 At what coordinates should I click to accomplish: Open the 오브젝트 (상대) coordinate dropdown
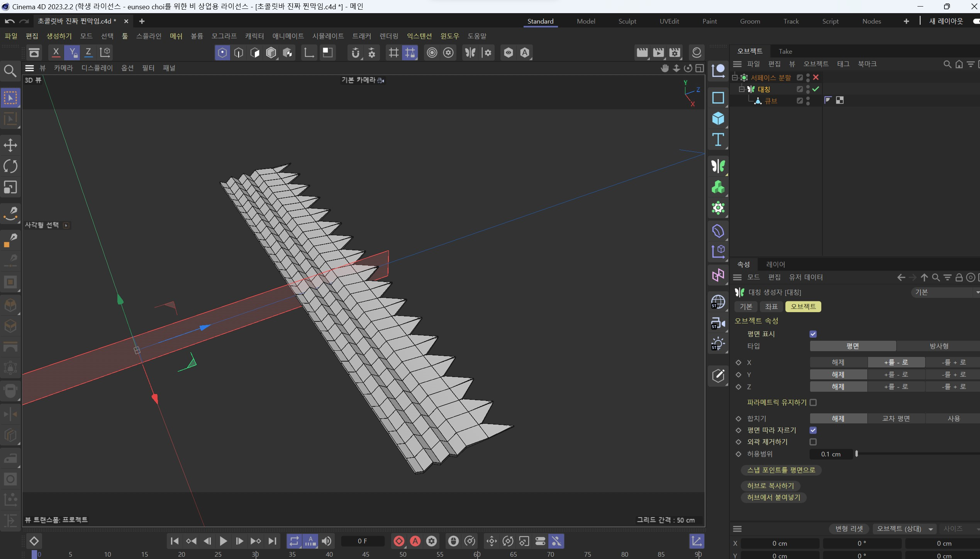pos(904,529)
